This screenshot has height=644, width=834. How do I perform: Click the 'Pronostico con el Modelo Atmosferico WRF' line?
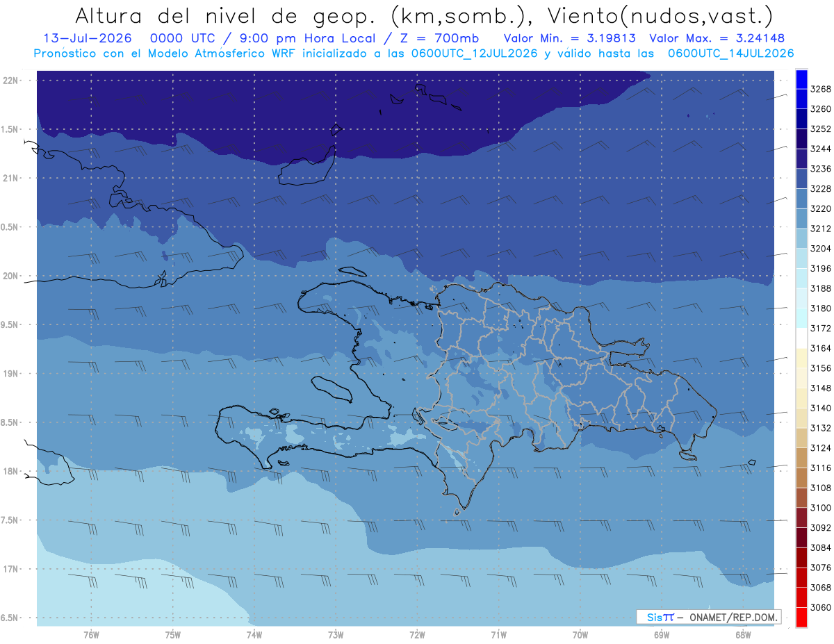pos(414,53)
